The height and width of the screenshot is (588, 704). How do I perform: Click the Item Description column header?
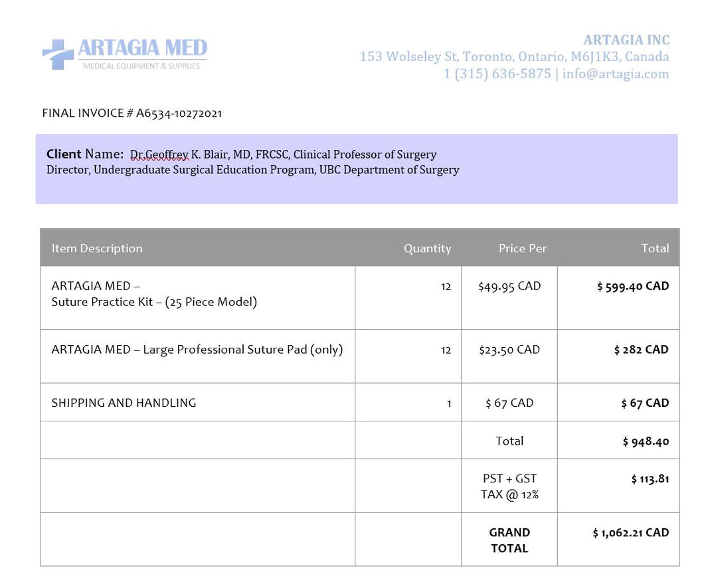point(97,248)
